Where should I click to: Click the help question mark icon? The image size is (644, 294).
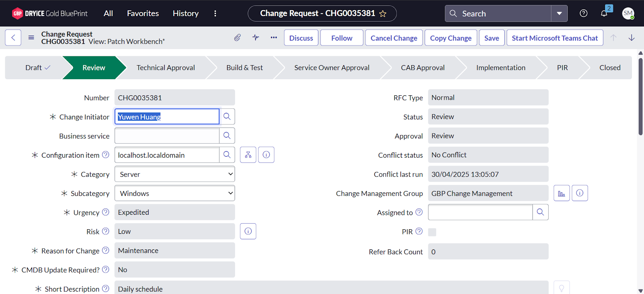tap(583, 13)
